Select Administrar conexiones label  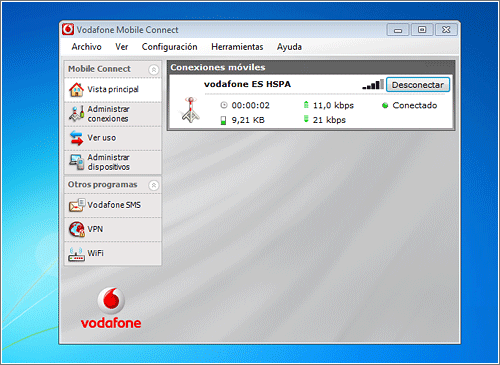point(108,114)
